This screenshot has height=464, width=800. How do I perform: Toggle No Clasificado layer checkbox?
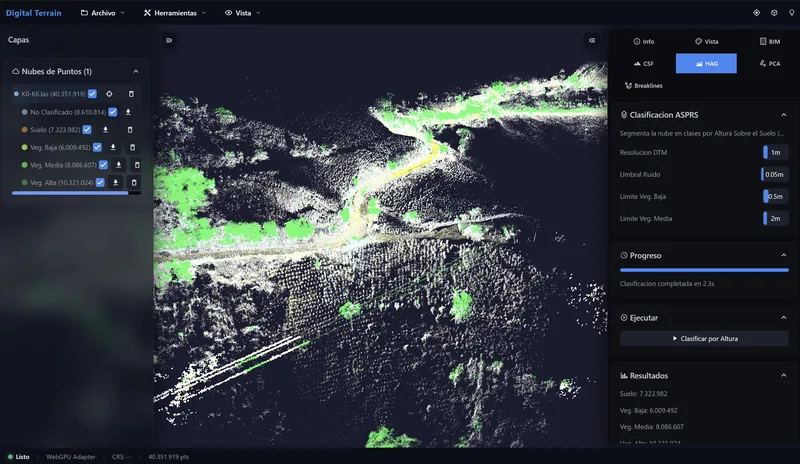point(113,112)
